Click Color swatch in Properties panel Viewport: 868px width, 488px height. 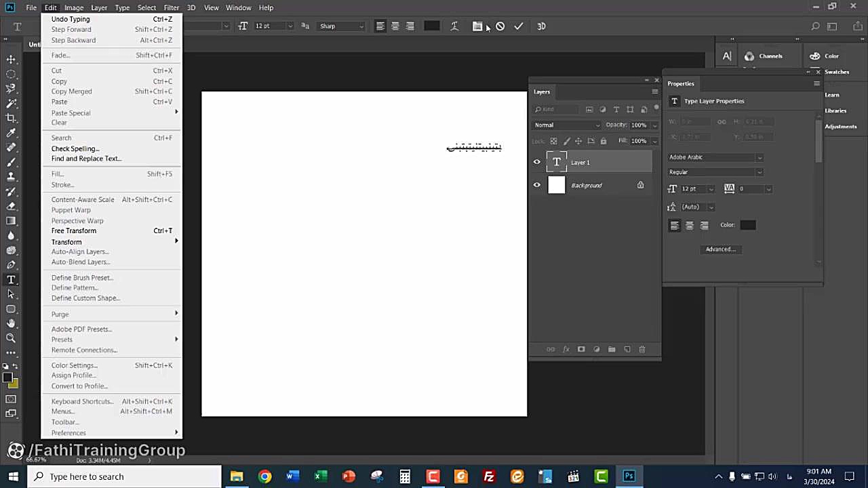(x=747, y=225)
